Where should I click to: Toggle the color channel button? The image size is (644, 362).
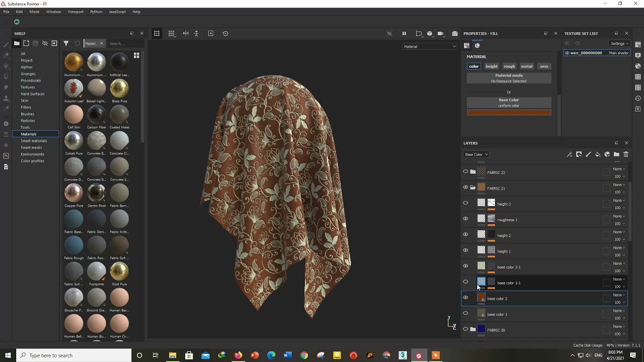click(474, 66)
